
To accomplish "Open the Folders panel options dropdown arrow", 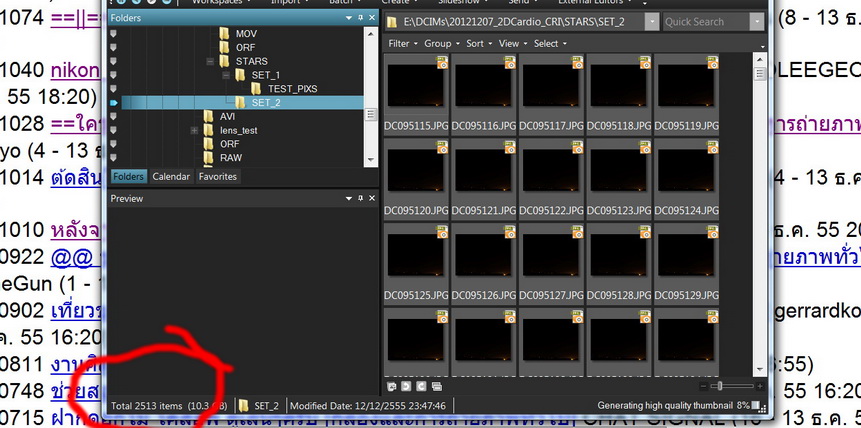I will point(349,18).
